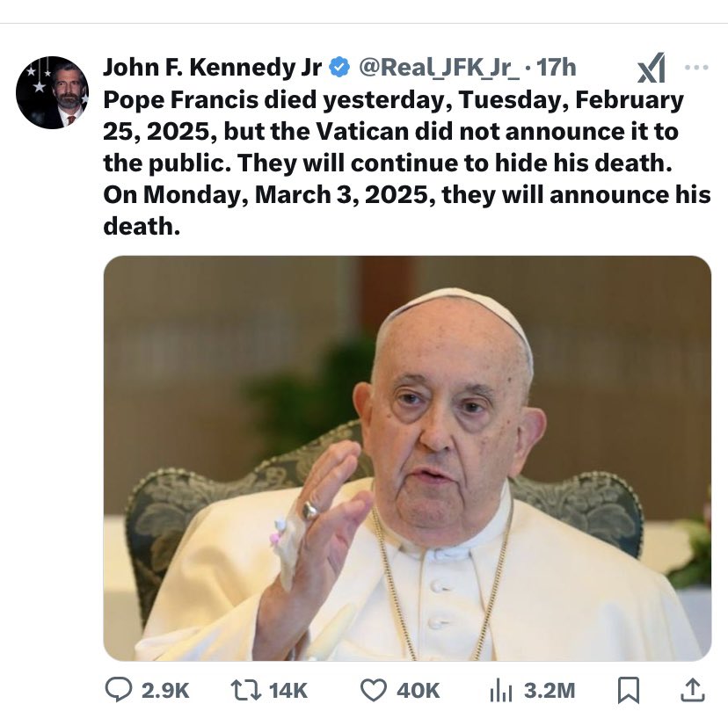Open the Grok explain-post icon
Screen dimensions: 728x711
click(651, 68)
